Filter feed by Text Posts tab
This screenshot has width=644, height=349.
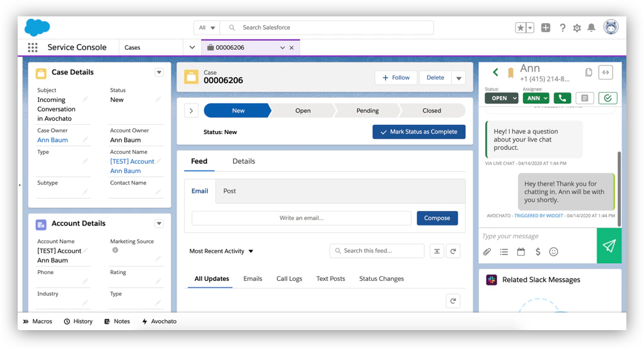coord(331,278)
